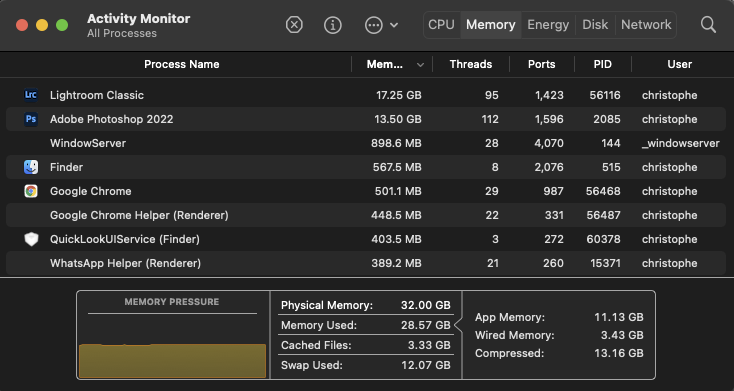
Task: Sort by the PID column header
Action: (x=602, y=64)
